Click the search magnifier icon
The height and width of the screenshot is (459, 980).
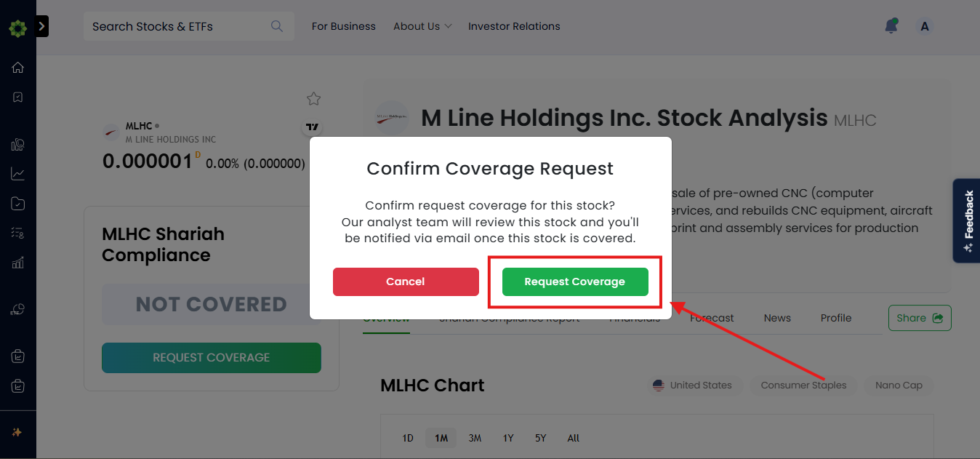point(277,26)
